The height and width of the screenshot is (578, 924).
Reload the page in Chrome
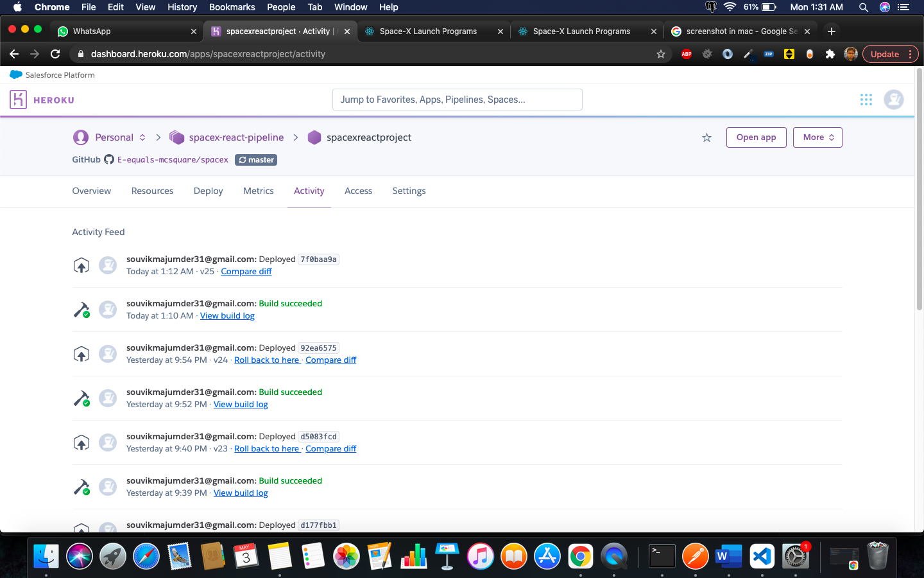pos(55,54)
